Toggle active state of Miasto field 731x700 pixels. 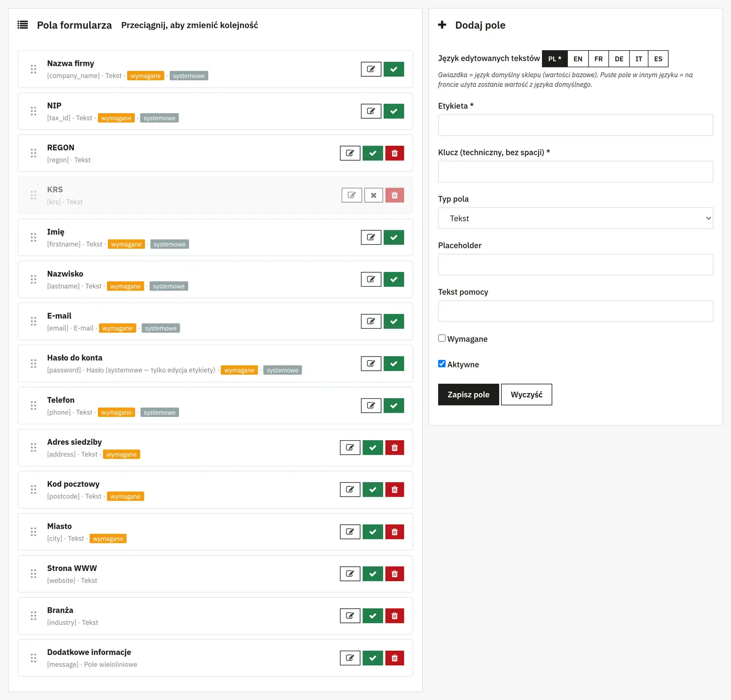click(x=373, y=532)
